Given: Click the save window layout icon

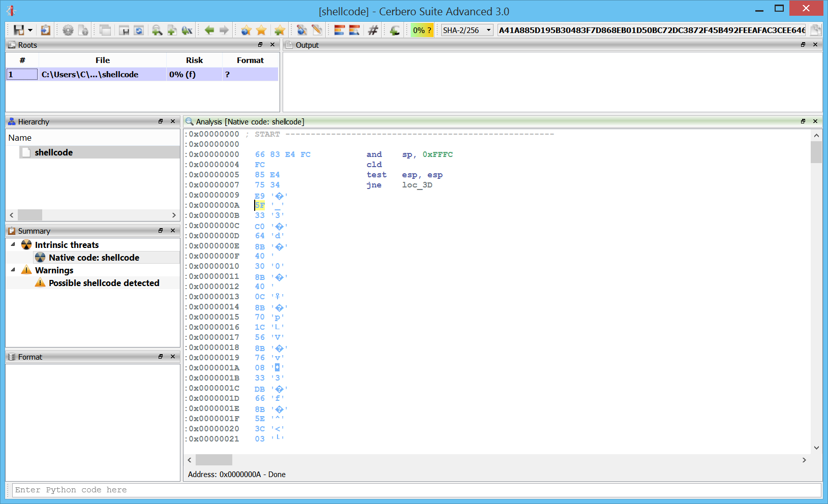Looking at the screenshot, I should pyautogui.click(x=124, y=30).
